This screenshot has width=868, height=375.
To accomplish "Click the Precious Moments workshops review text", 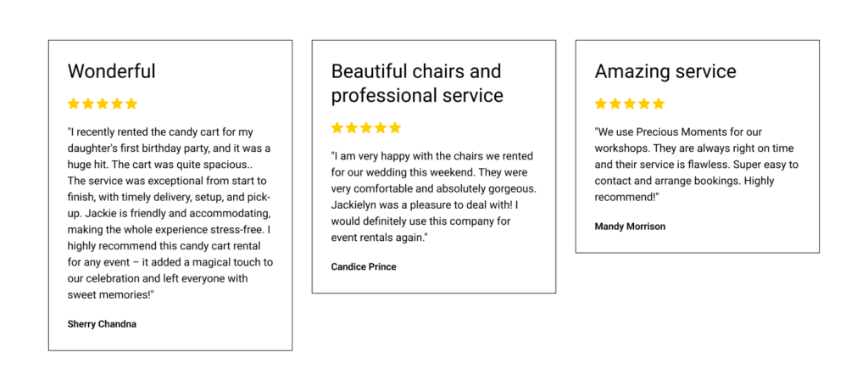I will click(x=696, y=165).
